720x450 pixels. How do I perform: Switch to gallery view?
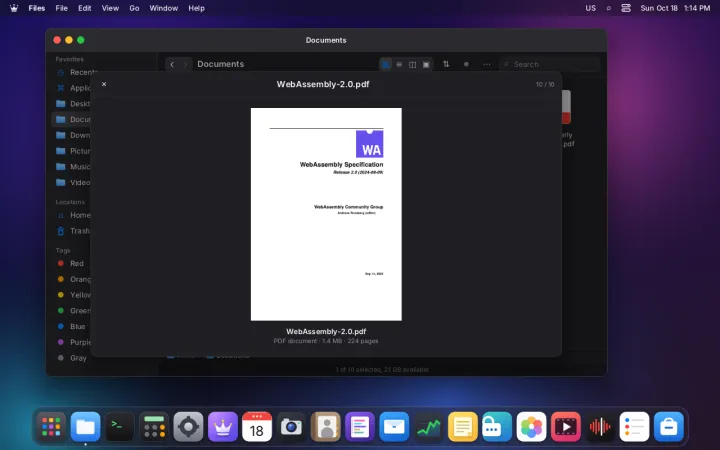[426, 64]
